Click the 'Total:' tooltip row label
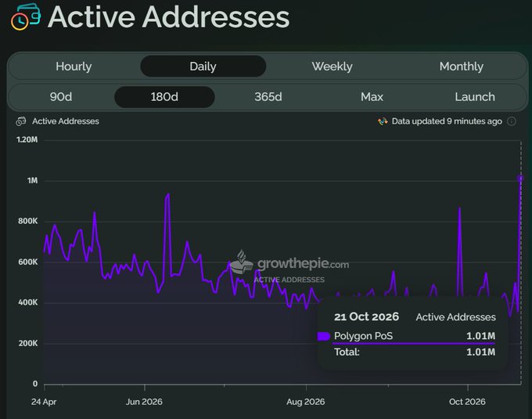This screenshot has height=419, width=532. [347, 352]
